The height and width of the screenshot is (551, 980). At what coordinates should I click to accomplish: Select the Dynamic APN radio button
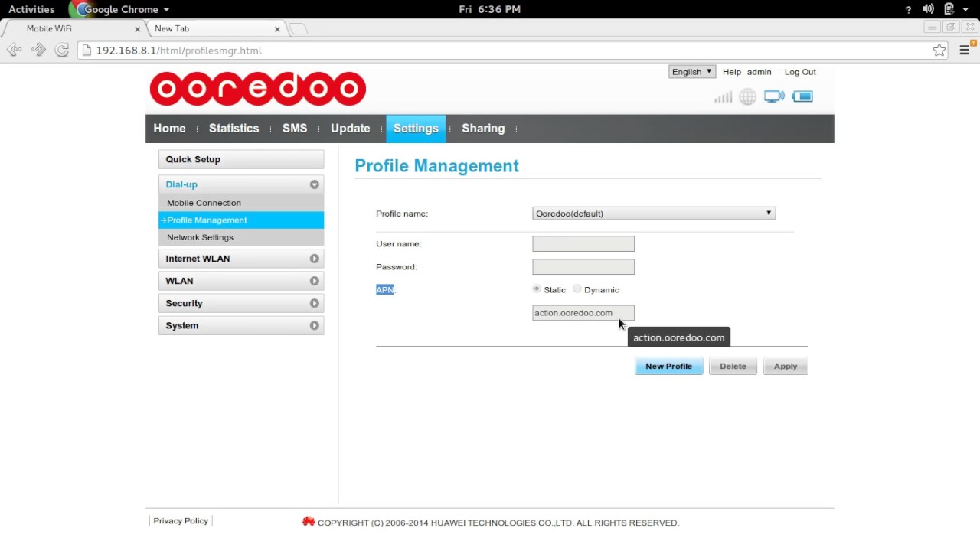(577, 289)
